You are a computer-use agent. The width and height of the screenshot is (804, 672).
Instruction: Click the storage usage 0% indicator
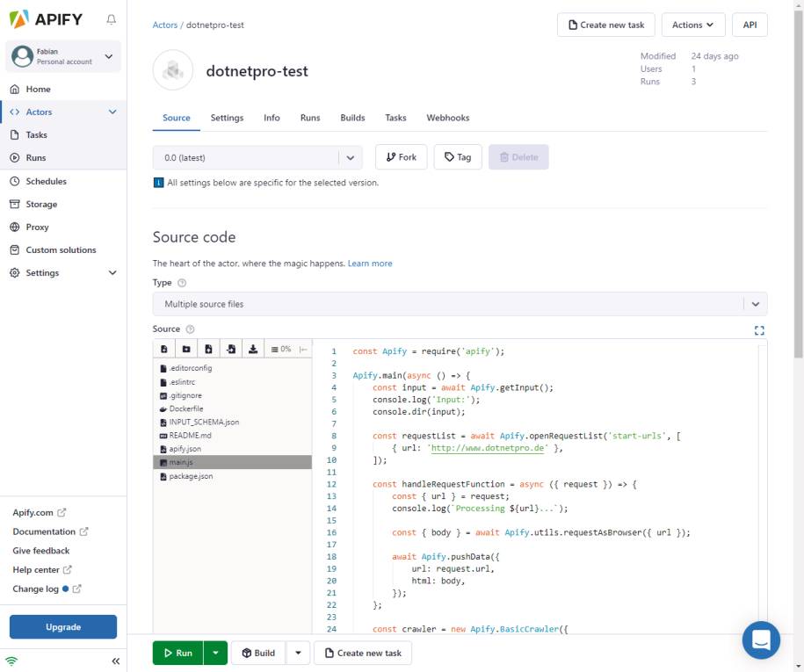281,349
